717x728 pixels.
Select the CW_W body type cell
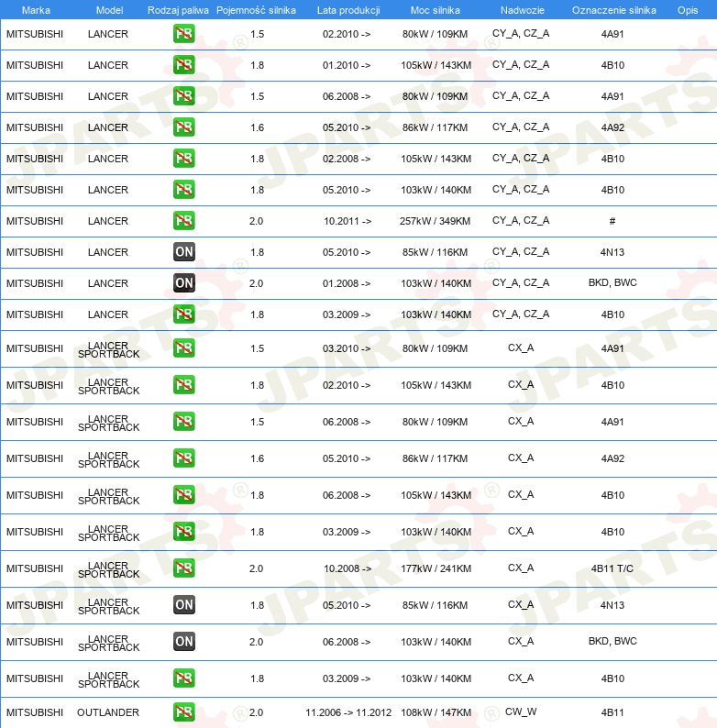tap(521, 711)
